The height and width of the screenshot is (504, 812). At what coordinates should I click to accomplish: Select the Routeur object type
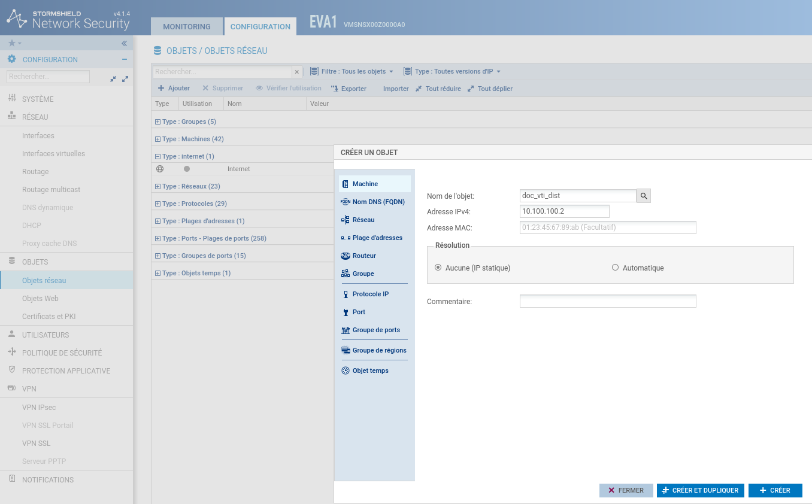[x=364, y=256]
